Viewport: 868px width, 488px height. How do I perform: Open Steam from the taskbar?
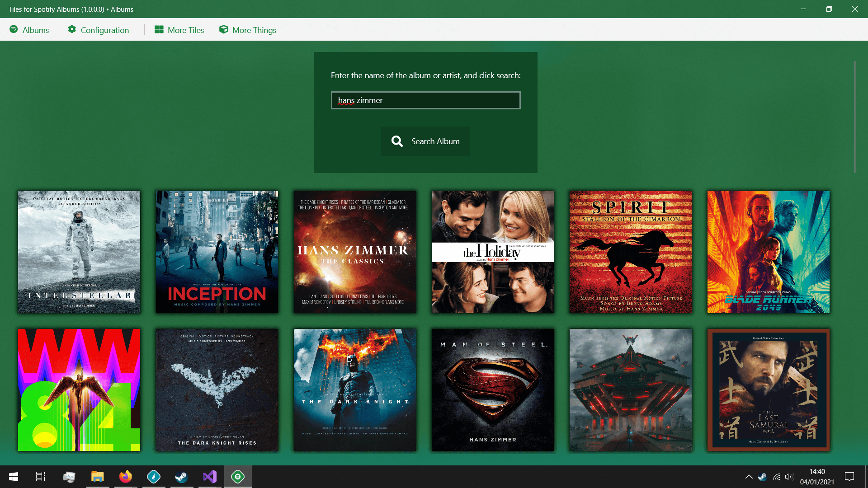[182, 476]
